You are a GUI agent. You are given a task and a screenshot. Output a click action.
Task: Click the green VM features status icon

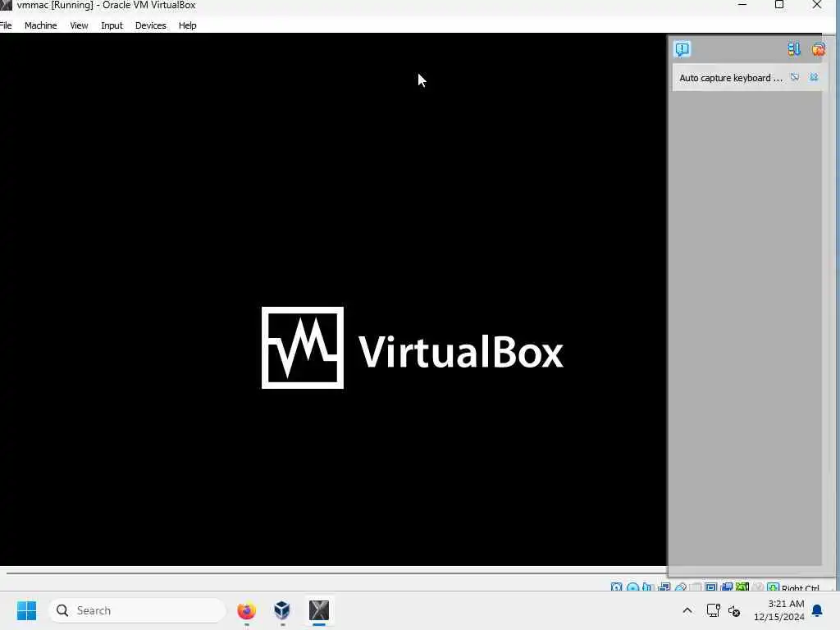coord(742,587)
